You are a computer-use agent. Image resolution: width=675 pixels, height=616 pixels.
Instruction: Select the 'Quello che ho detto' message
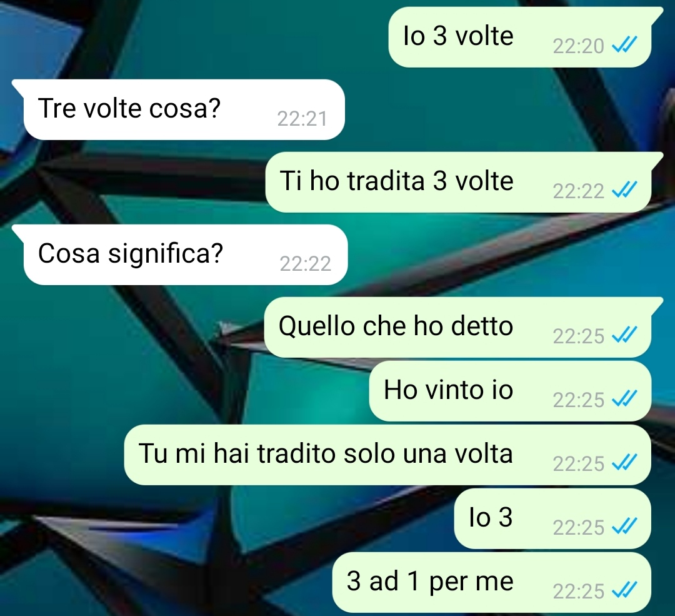tap(457, 327)
